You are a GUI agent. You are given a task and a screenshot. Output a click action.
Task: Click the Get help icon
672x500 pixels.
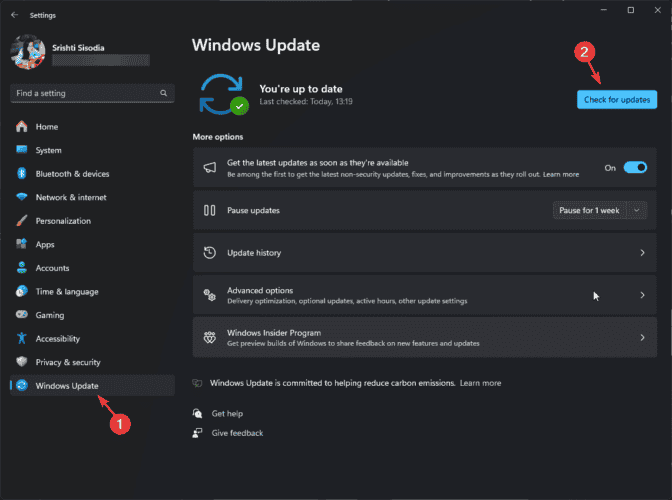pyautogui.click(x=197, y=413)
